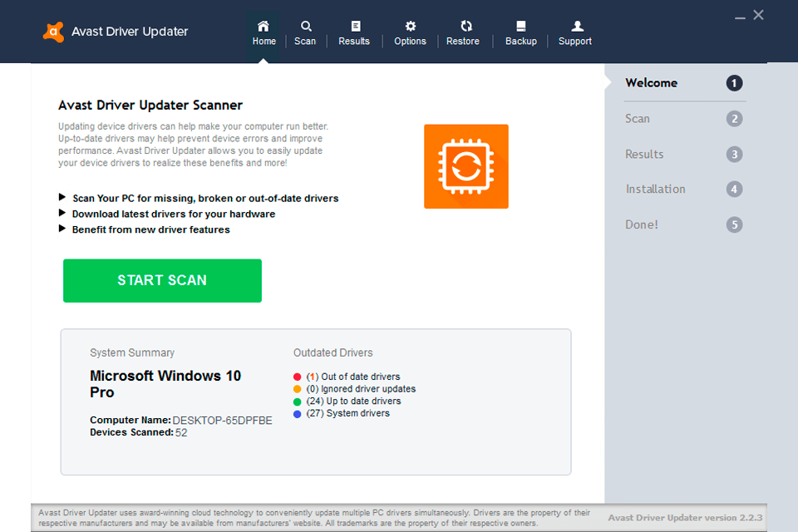Click the Support person icon
This screenshot has width=798, height=532.
(574, 26)
